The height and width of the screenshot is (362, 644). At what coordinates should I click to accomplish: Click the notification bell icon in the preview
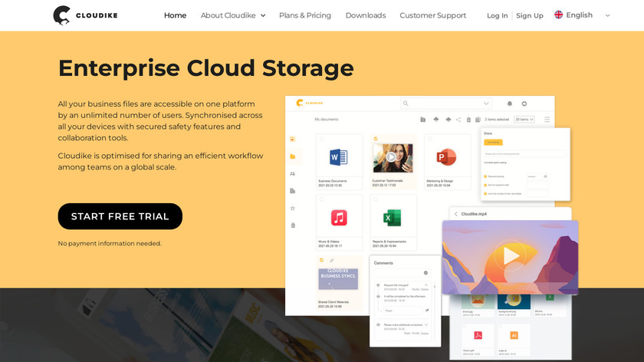[x=510, y=104]
